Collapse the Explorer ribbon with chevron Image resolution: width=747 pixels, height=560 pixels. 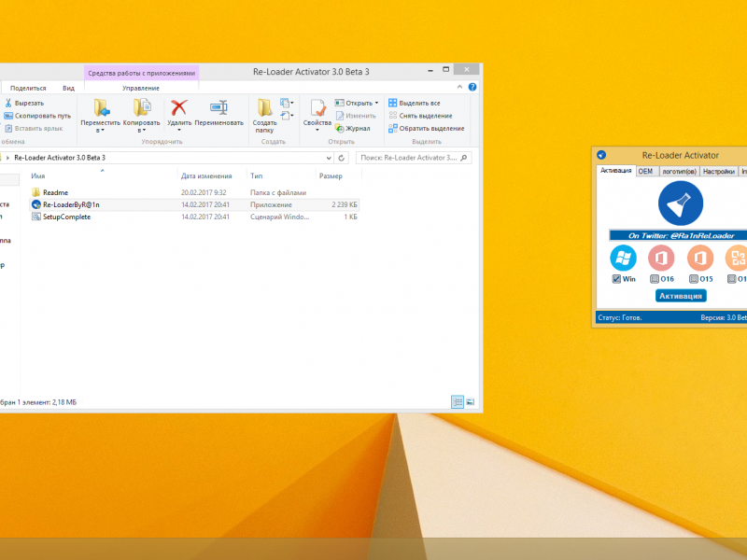pos(459,87)
